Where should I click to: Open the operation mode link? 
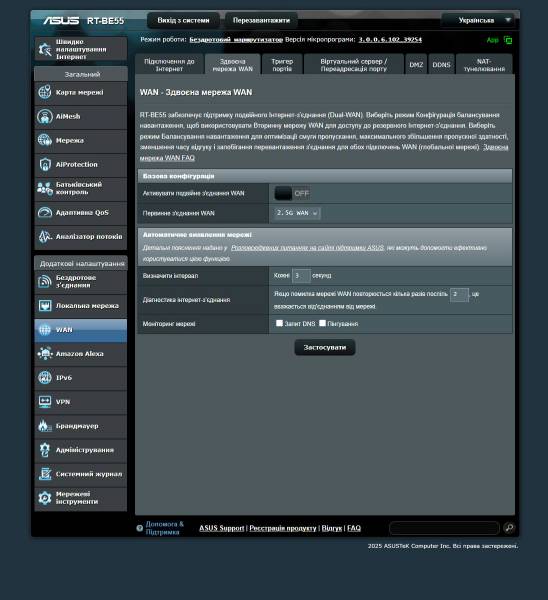(236, 39)
